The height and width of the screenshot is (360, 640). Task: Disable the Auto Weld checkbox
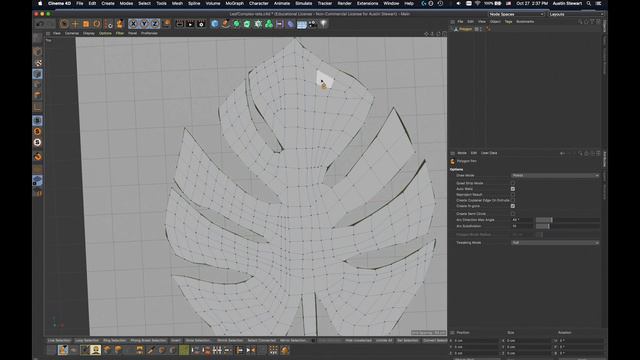(x=513, y=189)
